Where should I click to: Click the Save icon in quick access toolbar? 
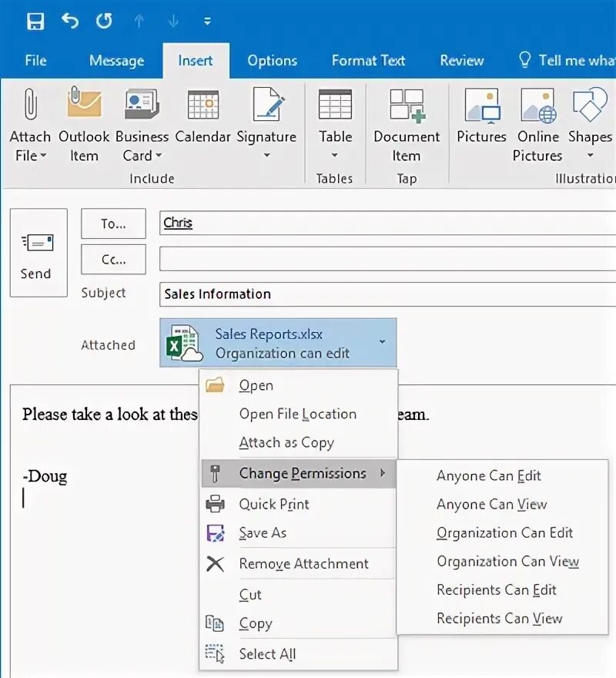point(35,21)
